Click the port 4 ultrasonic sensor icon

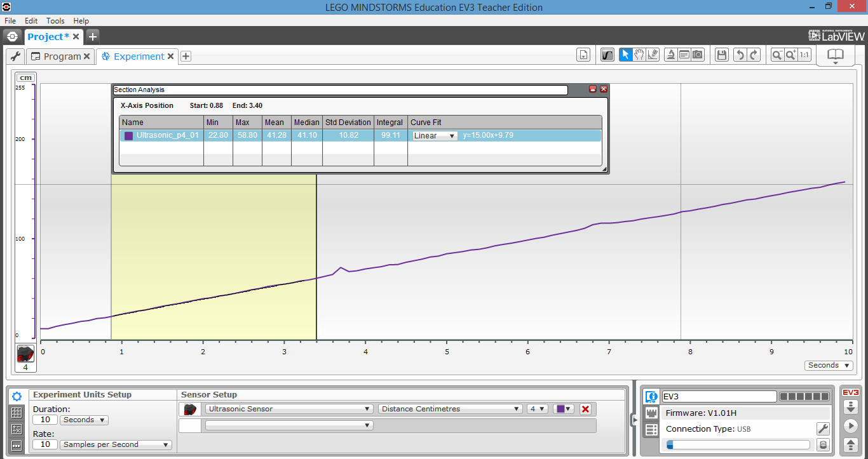point(25,357)
